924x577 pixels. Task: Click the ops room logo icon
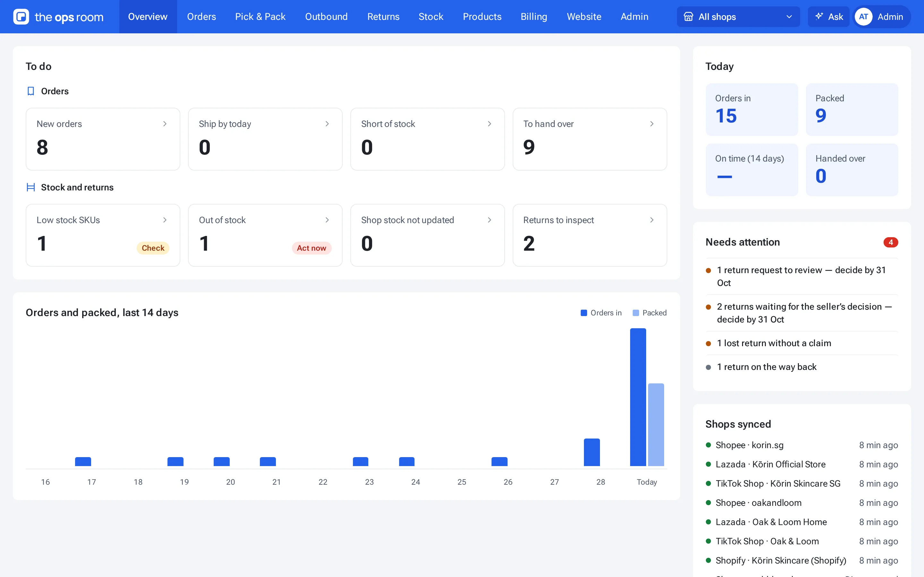coord(21,17)
